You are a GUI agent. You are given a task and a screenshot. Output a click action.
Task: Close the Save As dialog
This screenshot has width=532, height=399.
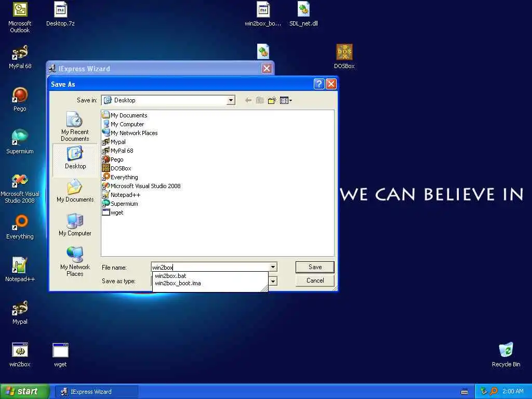[331, 84]
